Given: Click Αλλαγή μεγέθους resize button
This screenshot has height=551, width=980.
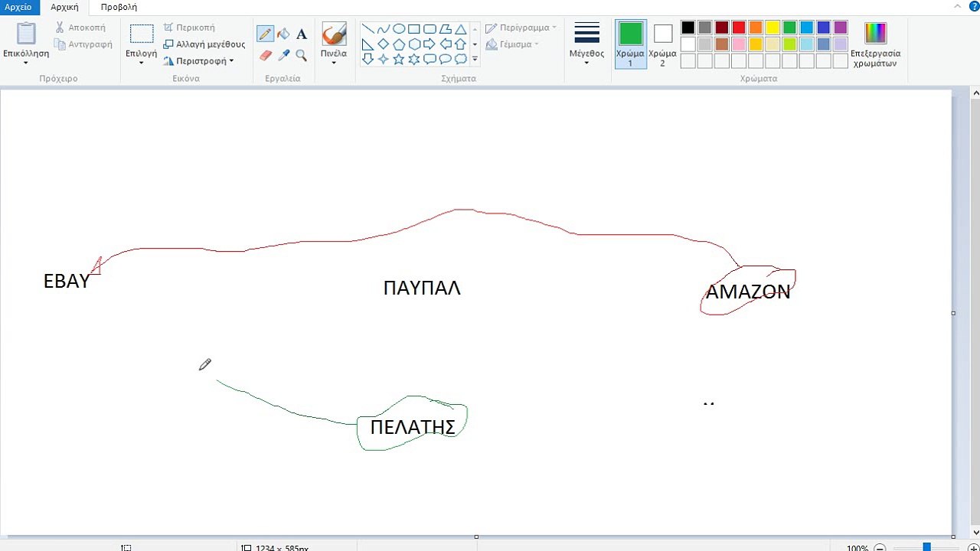Looking at the screenshot, I should click(204, 44).
